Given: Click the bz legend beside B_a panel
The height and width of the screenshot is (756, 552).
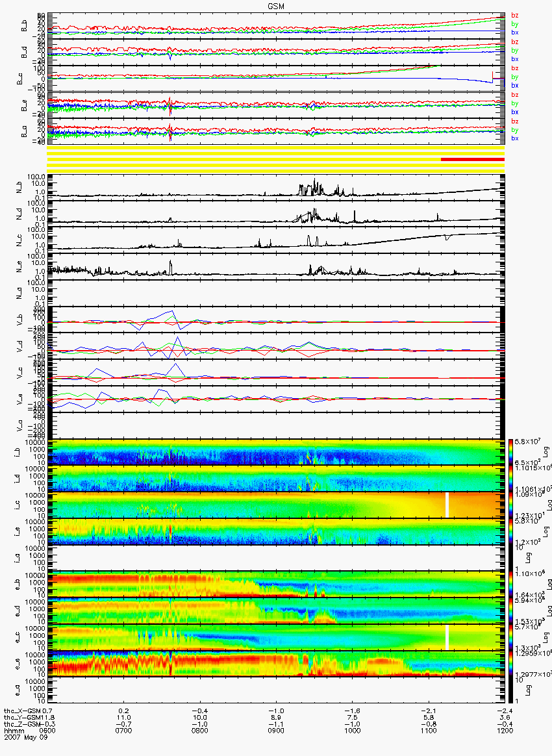Looking at the screenshot, I should [x=515, y=121].
